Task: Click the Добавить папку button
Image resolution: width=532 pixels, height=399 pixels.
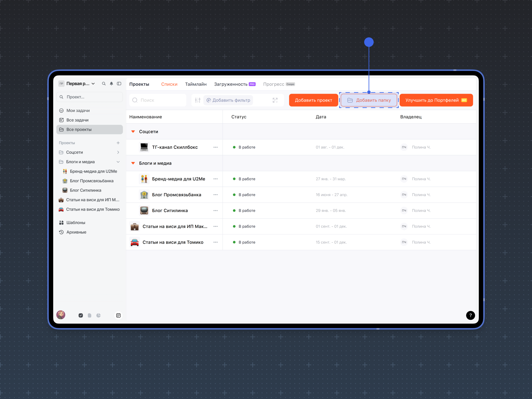Action: [369, 100]
